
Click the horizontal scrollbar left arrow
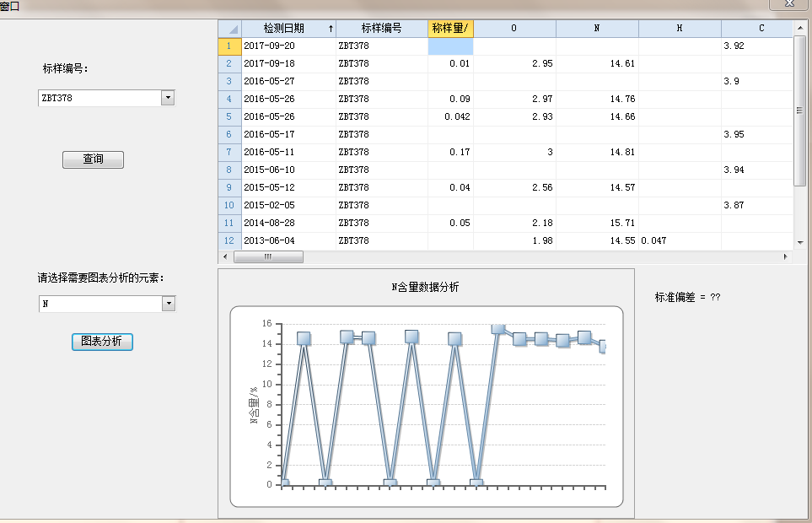pyautogui.click(x=225, y=256)
